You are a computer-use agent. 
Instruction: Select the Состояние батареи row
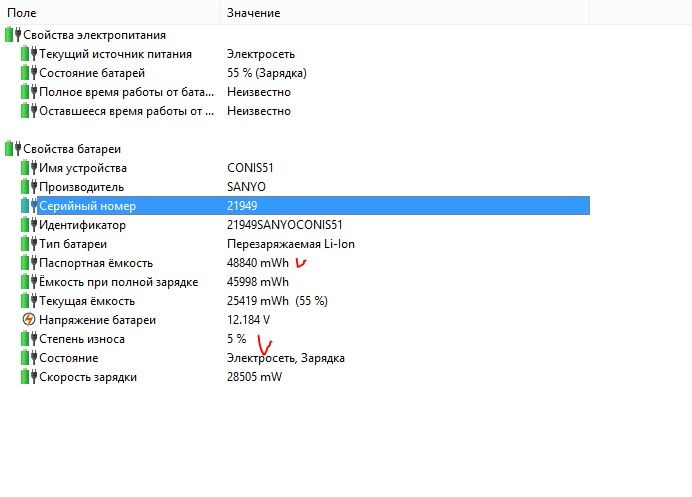tap(92, 73)
